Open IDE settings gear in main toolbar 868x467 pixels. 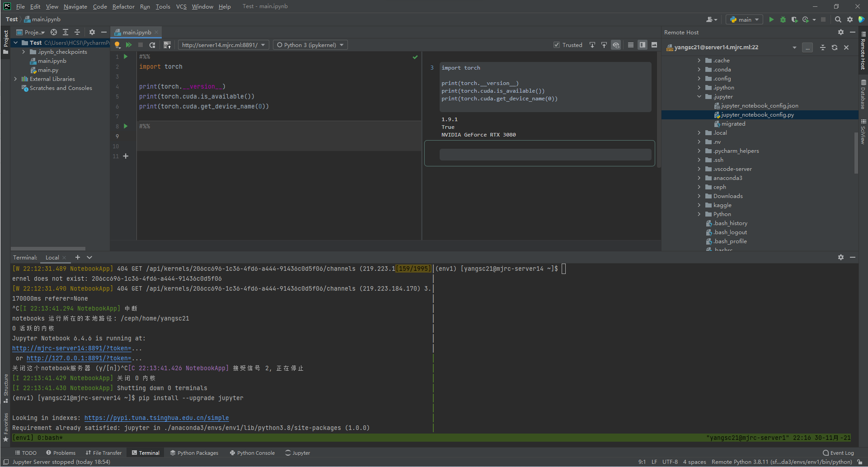tap(850, 19)
